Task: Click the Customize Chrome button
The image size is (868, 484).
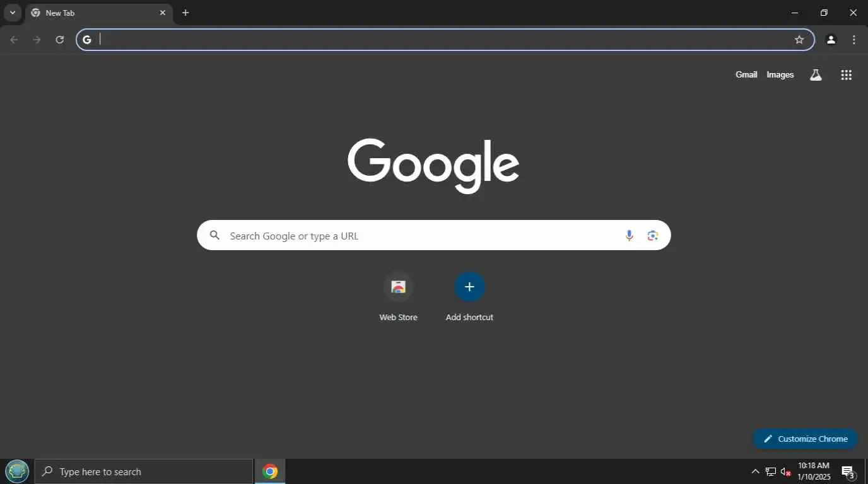Action: (805, 439)
